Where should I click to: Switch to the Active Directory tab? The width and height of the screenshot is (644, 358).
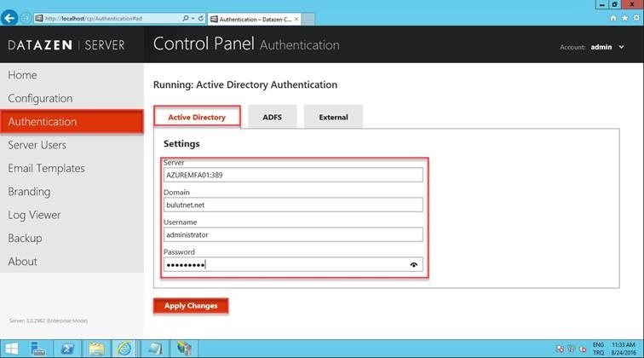pos(197,117)
